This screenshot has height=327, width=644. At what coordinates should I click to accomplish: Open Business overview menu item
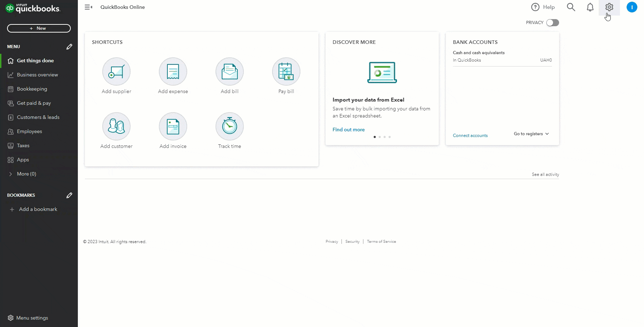39,75
